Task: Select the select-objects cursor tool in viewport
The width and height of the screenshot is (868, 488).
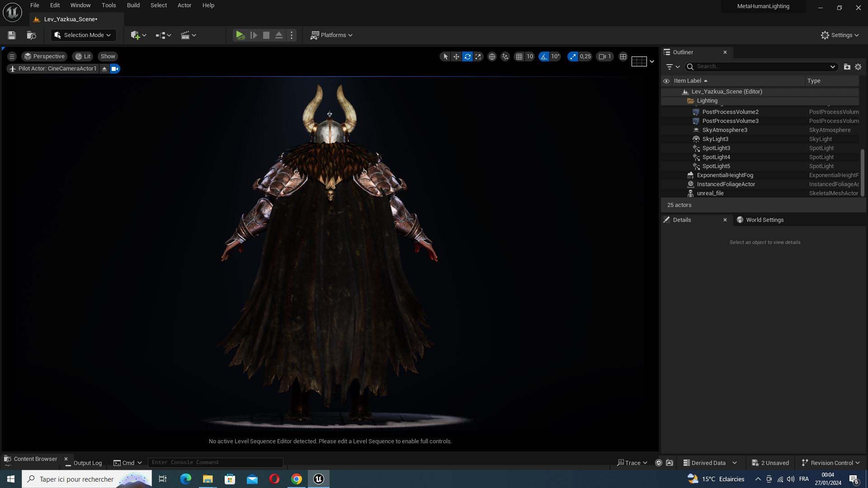Action: coord(445,56)
